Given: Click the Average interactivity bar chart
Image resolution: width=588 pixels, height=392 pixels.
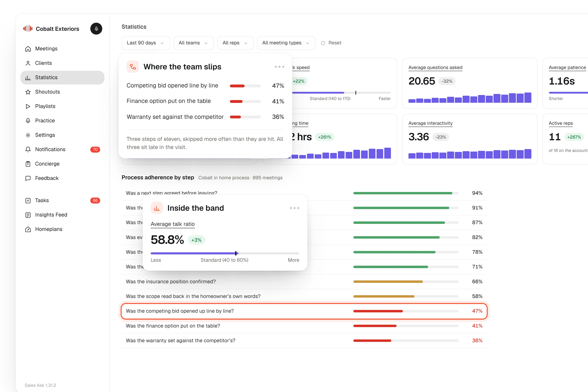Looking at the screenshot, I should pyautogui.click(x=470, y=154).
